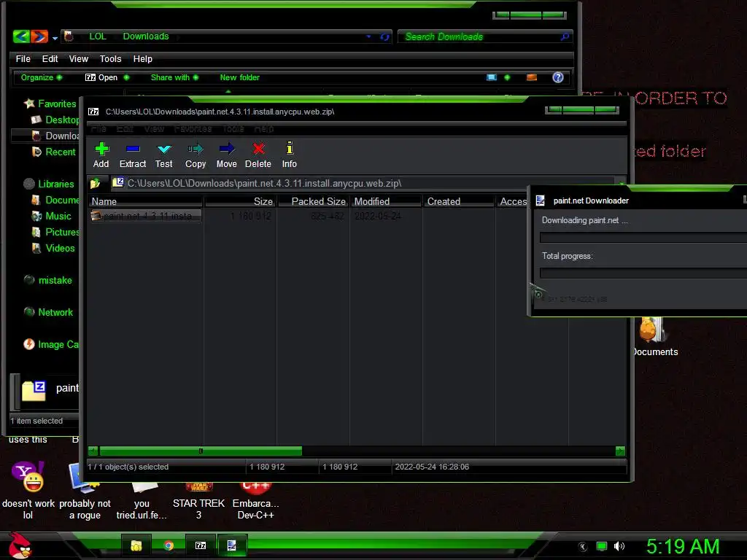Open Explorer help question mark icon

point(558,77)
